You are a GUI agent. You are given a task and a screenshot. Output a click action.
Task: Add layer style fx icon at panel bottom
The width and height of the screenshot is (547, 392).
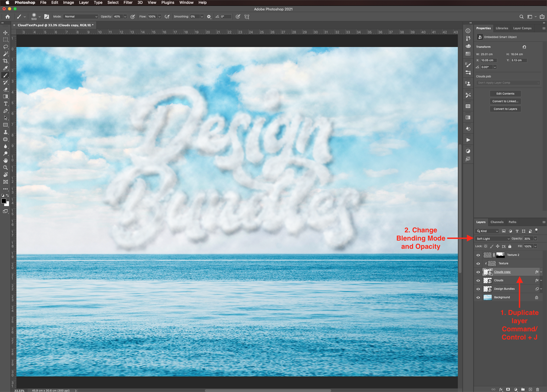[x=501, y=389]
